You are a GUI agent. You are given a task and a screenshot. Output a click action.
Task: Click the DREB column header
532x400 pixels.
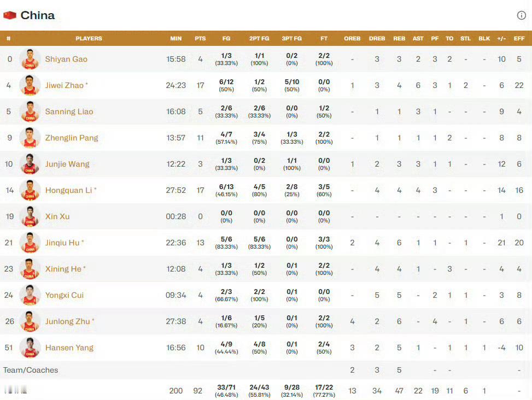tap(377, 39)
